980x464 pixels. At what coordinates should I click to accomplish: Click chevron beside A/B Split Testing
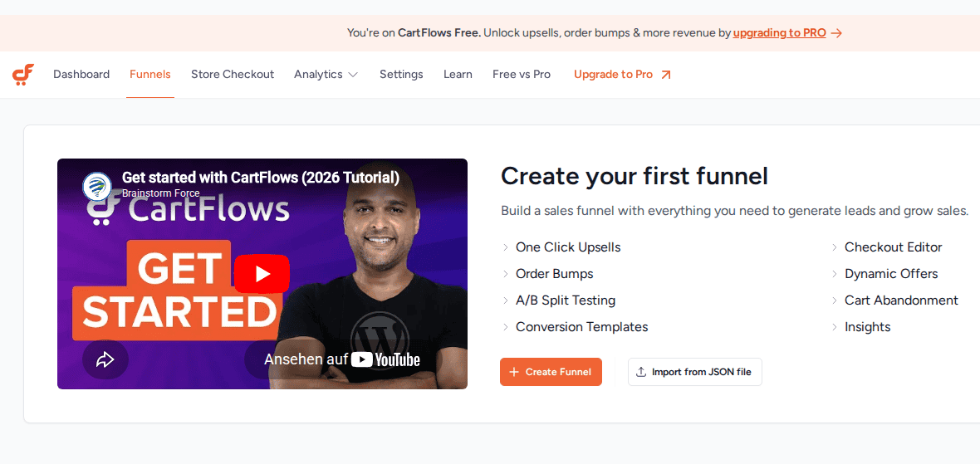[x=506, y=301]
